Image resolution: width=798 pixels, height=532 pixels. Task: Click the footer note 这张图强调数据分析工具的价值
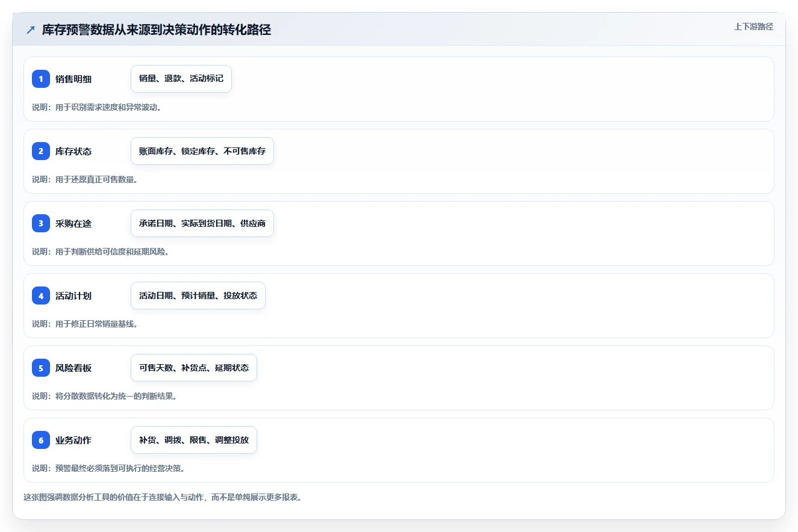(x=162, y=497)
